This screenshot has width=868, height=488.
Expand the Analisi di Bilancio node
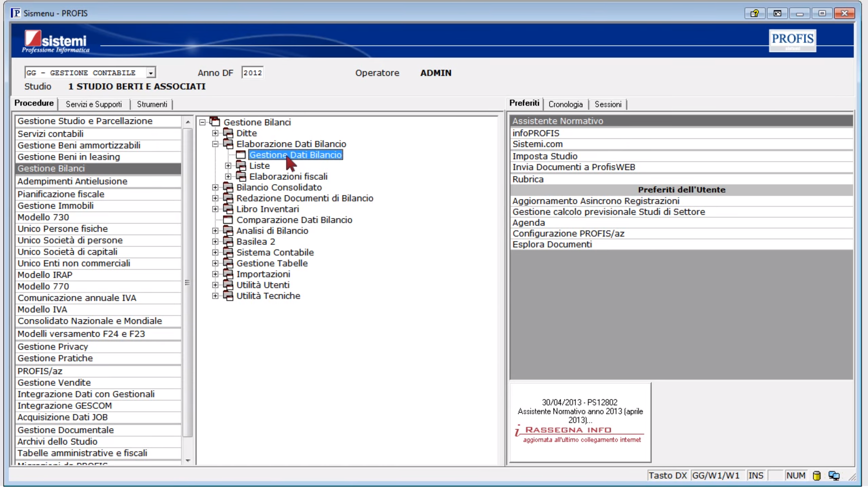[x=215, y=231]
